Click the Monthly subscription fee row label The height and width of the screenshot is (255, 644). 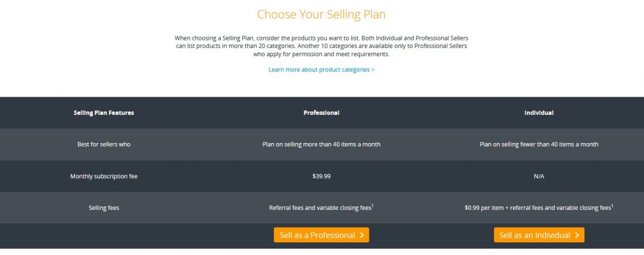(104, 176)
